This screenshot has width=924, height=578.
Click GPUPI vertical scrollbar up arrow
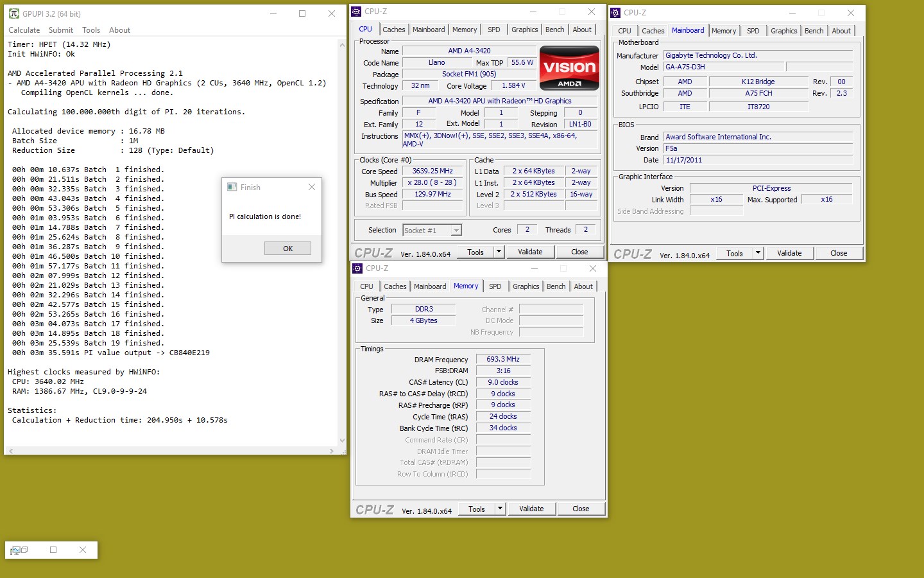point(342,44)
